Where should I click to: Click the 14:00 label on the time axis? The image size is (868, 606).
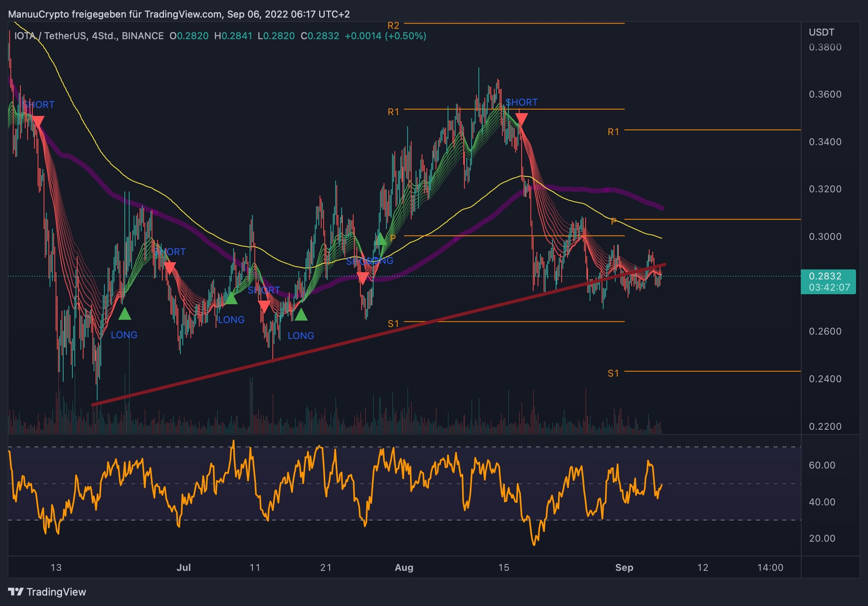[770, 568]
